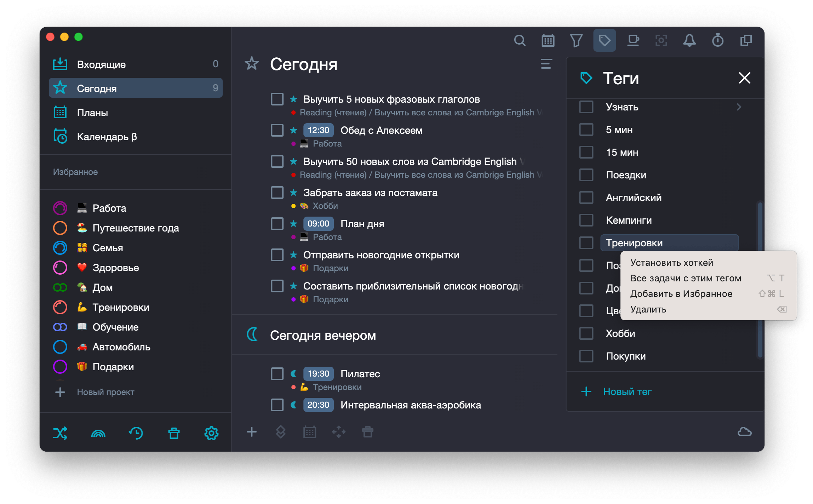Click the filter funnel icon
The width and height of the screenshot is (813, 504).
coord(576,41)
